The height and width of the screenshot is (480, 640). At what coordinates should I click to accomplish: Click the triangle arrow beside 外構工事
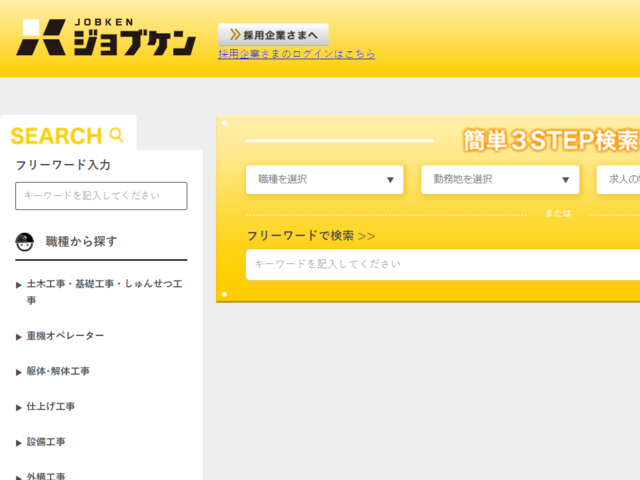pos(19,477)
